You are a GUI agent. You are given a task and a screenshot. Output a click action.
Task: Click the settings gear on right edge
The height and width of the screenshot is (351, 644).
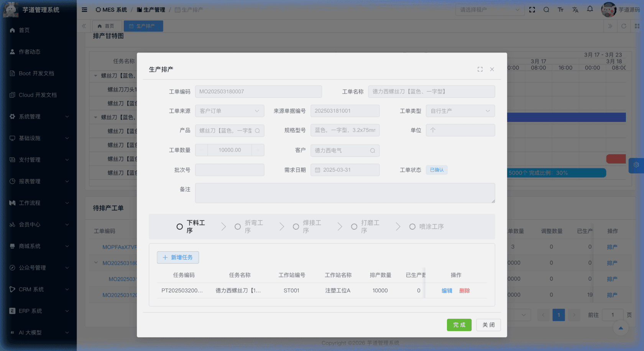click(636, 165)
